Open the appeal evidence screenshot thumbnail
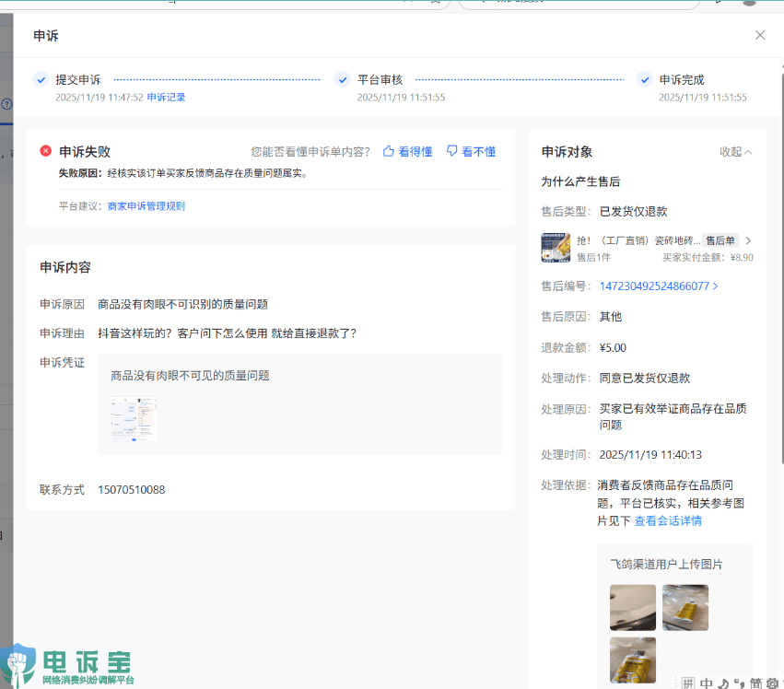The height and width of the screenshot is (689, 784). pyautogui.click(x=134, y=419)
